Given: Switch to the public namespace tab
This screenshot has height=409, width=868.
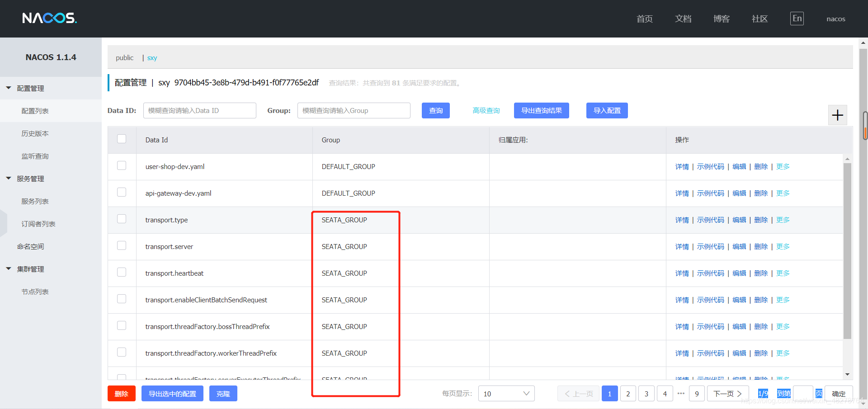Looking at the screenshot, I should pos(124,58).
